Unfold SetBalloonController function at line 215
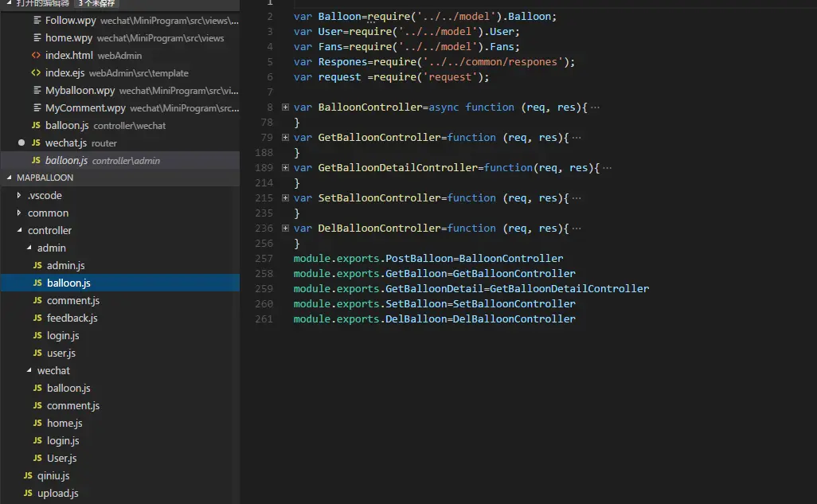Viewport: 817px width, 504px height. tap(285, 198)
